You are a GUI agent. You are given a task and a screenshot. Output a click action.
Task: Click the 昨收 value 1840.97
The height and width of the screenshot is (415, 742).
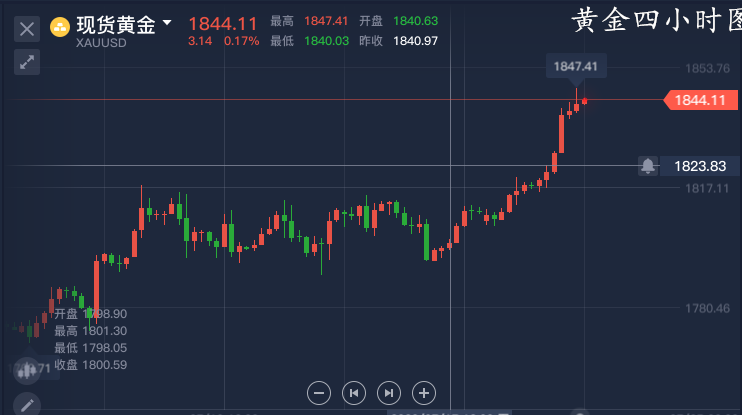[415, 41]
